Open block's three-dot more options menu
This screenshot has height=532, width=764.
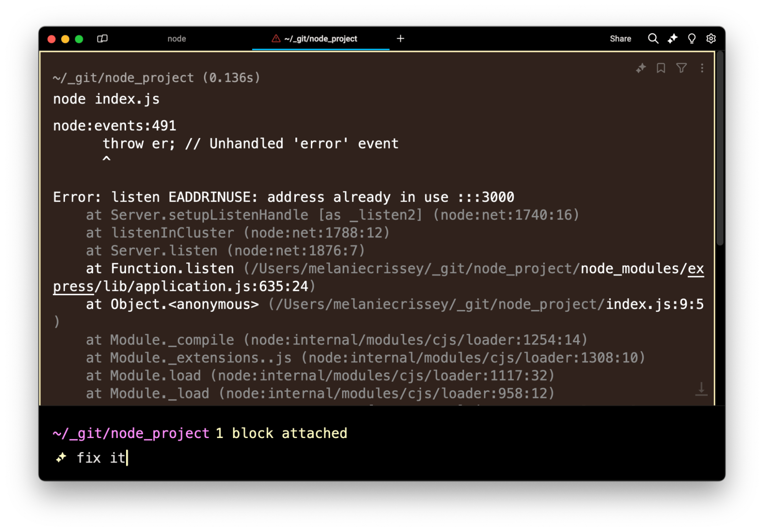tap(702, 68)
